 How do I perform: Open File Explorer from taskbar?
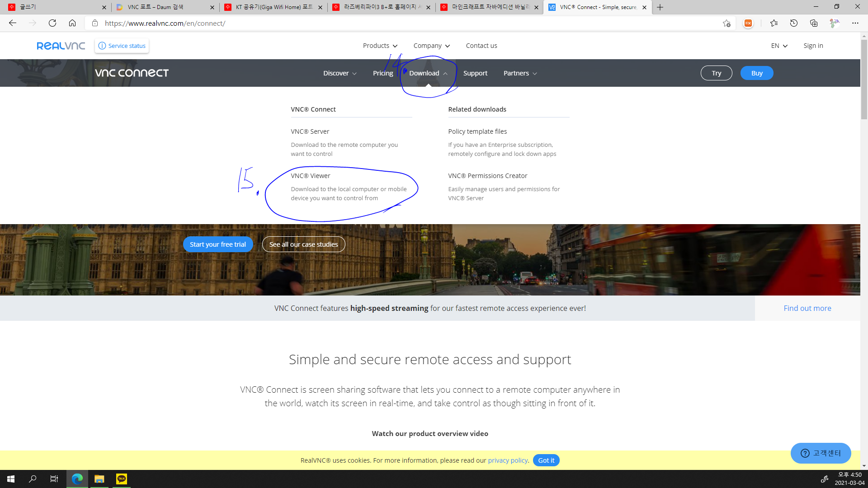point(99,479)
